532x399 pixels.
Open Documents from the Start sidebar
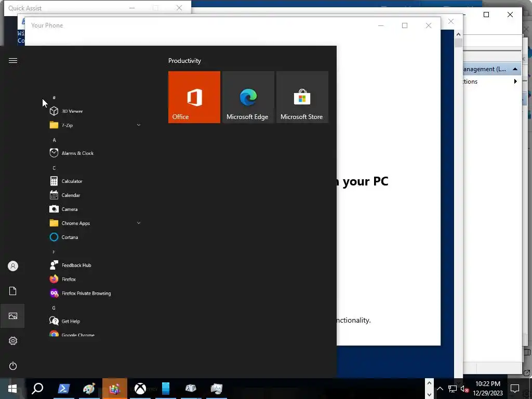(x=13, y=291)
